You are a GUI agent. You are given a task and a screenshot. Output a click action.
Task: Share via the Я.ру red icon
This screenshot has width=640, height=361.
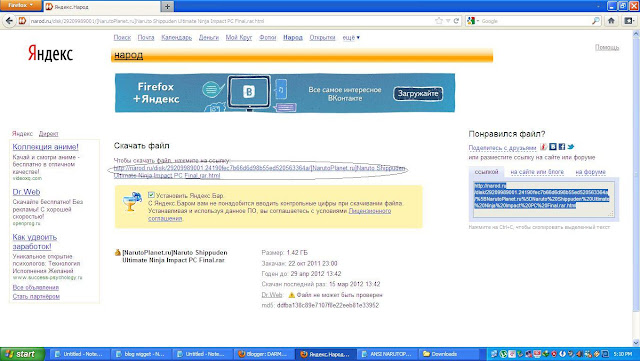click(x=544, y=146)
